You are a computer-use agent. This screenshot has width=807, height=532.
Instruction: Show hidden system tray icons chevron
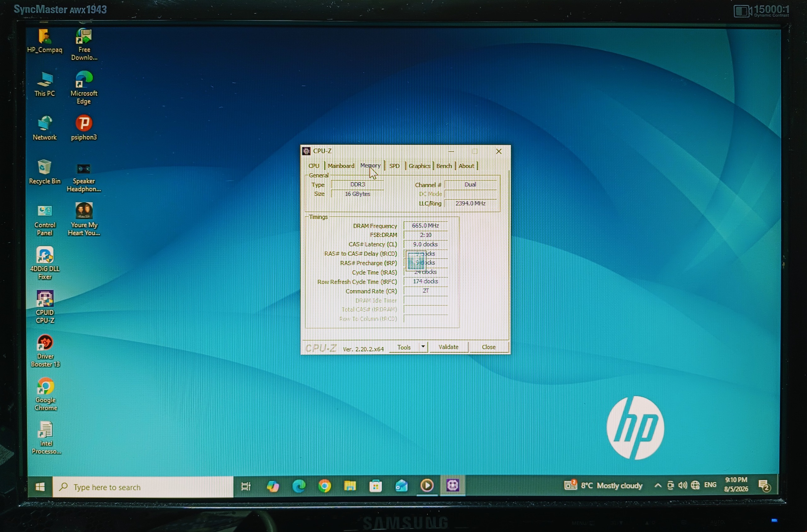(x=658, y=485)
